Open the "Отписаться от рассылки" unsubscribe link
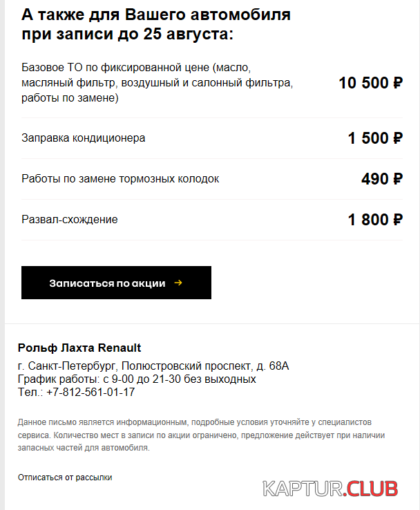 click(65, 478)
